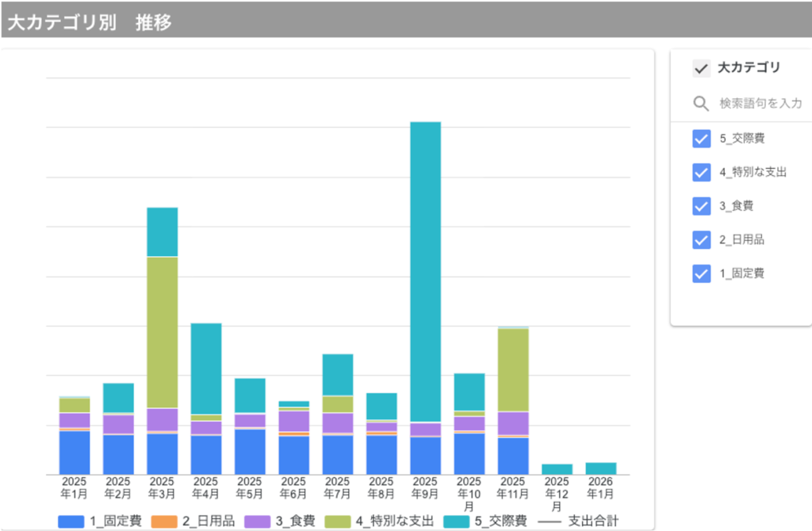The height and width of the screenshot is (531, 812).
Task: Select the small 2026年1月 bar
Action: point(601,468)
